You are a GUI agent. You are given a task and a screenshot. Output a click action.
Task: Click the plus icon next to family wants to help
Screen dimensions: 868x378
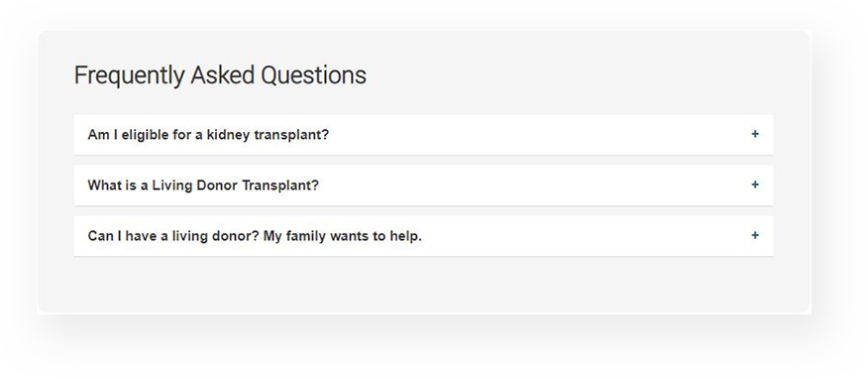pos(754,235)
